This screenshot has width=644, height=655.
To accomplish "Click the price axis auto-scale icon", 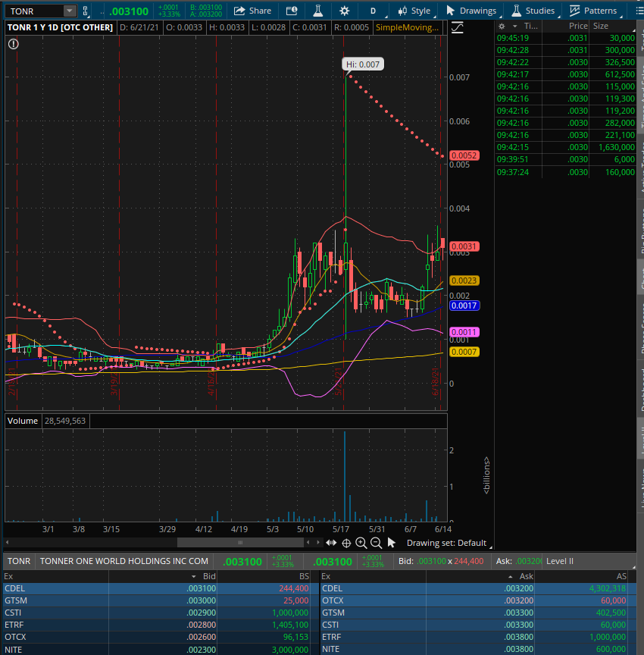I will point(458,27).
